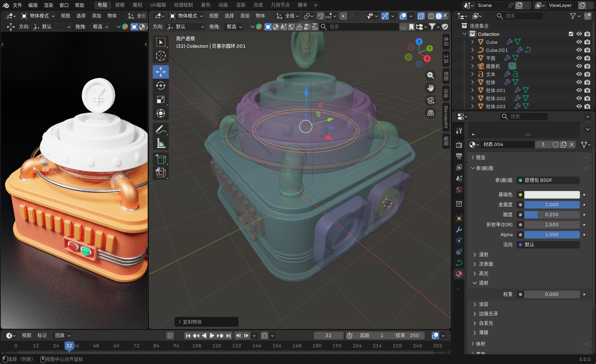Select the Measure tool
The width and height of the screenshot is (596, 364).
pos(161,143)
